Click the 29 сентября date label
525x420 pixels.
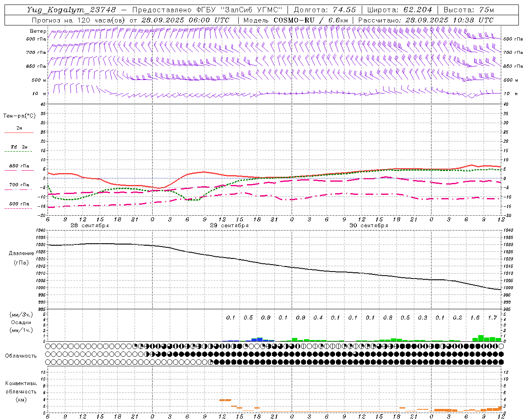click(x=229, y=226)
